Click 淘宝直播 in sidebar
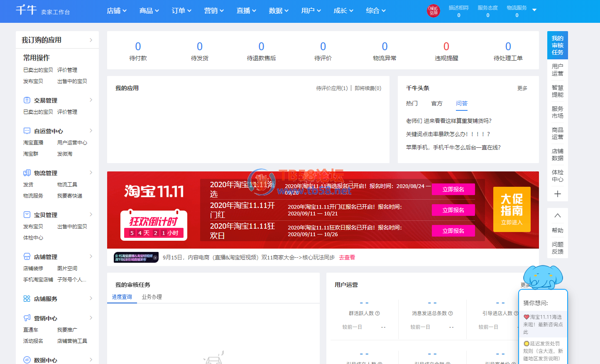 click(x=33, y=142)
